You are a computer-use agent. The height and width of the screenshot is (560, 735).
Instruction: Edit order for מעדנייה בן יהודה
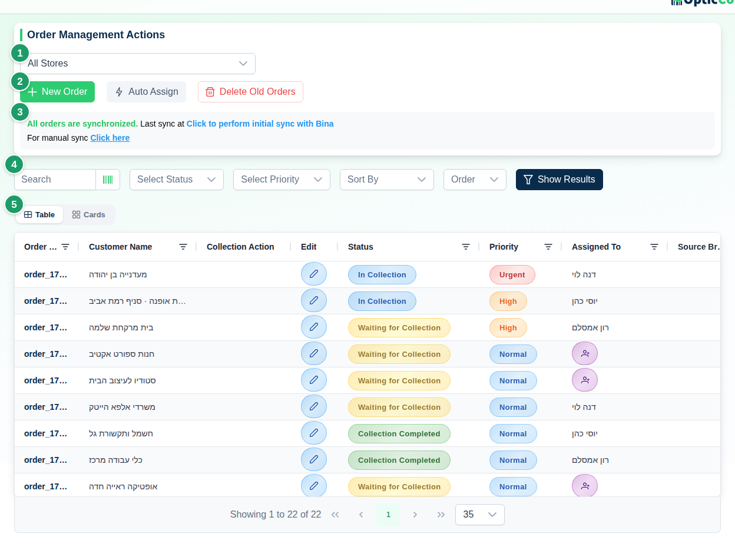[x=314, y=274]
